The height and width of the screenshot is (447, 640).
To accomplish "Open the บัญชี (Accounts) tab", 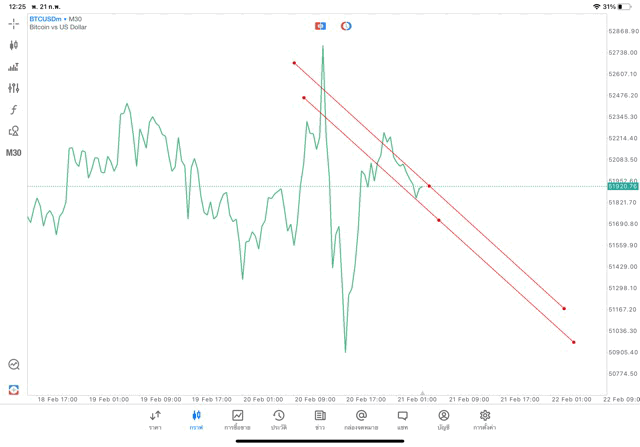I will (443, 419).
